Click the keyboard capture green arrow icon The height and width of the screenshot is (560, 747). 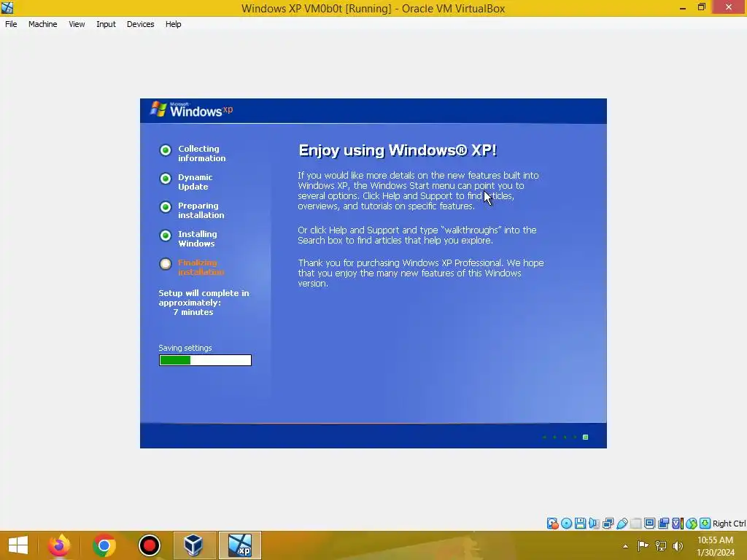[x=705, y=524]
